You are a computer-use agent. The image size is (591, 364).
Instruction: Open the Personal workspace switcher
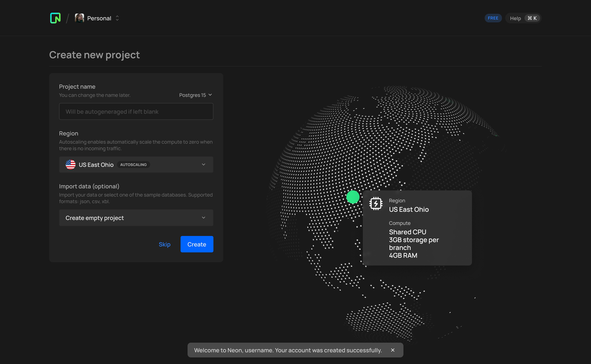point(117,18)
